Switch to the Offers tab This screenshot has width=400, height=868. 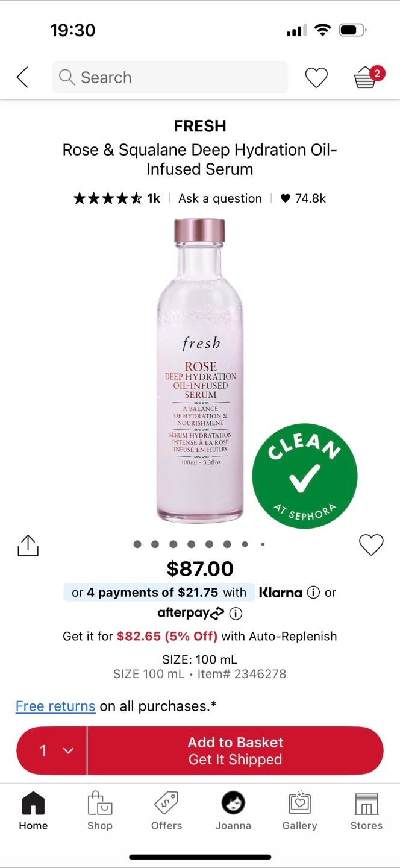coord(166,811)
